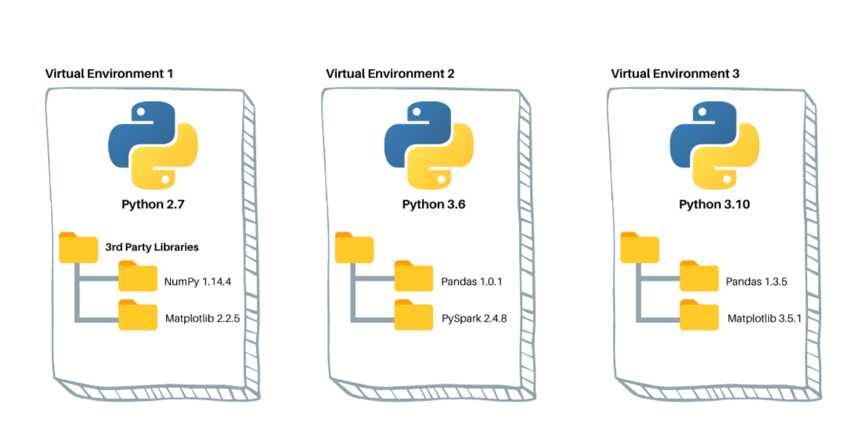Click the Python logo in Virtual Environment 1

pyautogui.click(x=153, y=146)
